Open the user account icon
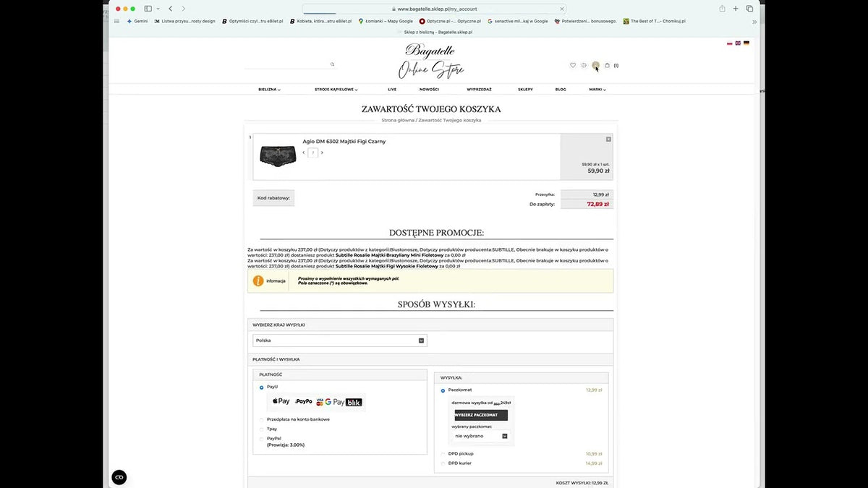The height and width of the screenshot is (488, 868). (x=595, y=65)
